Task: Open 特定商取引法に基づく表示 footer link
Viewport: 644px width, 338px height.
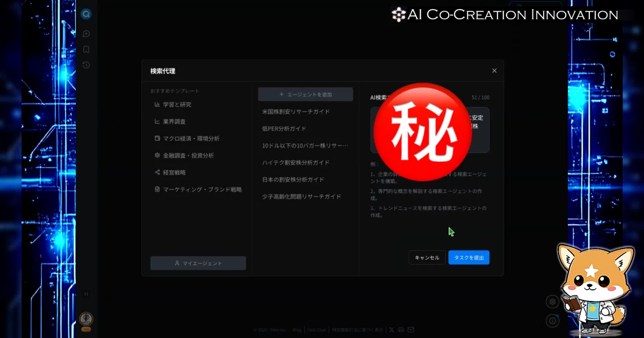Action: 357,330
